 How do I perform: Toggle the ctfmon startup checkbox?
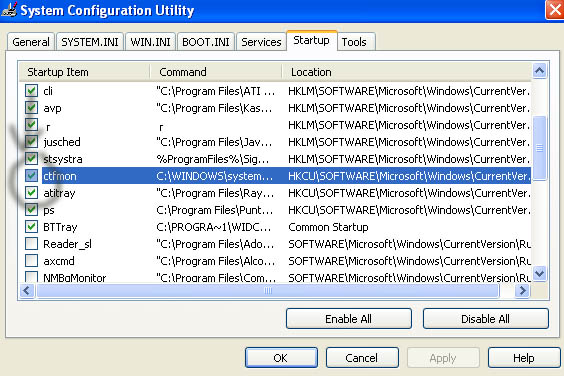(31, 176)
